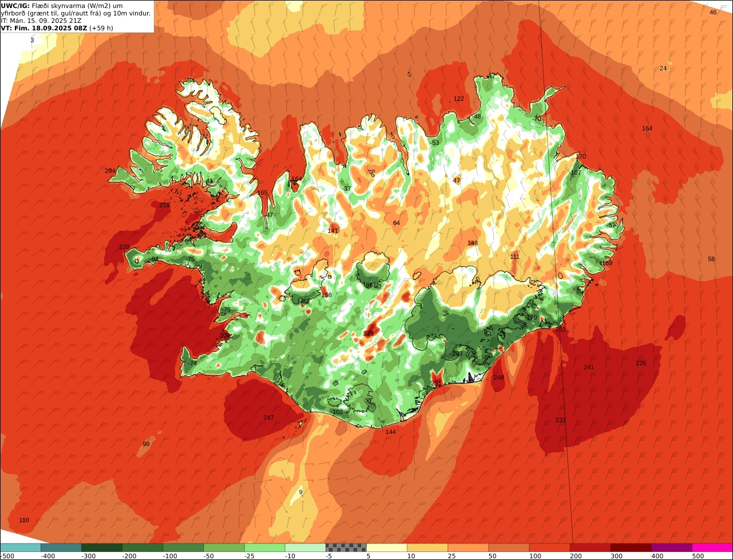Click the map value '111' in east Iceland

pos(515,257)
